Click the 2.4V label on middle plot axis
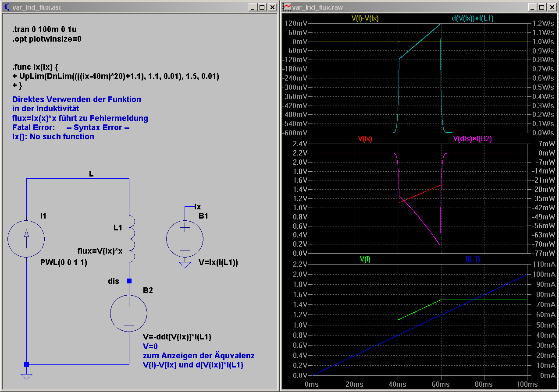559x392 pixels. point(299,144)
